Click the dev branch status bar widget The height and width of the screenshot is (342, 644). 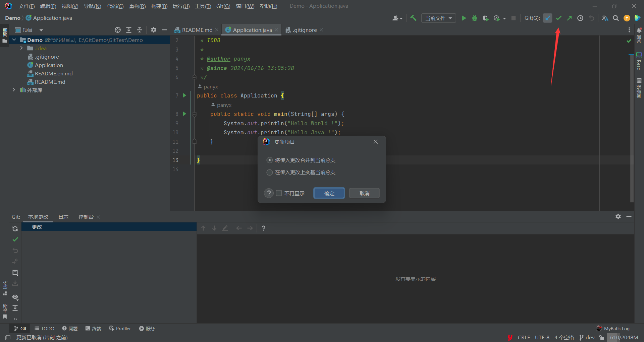click(x=587, y=337)
